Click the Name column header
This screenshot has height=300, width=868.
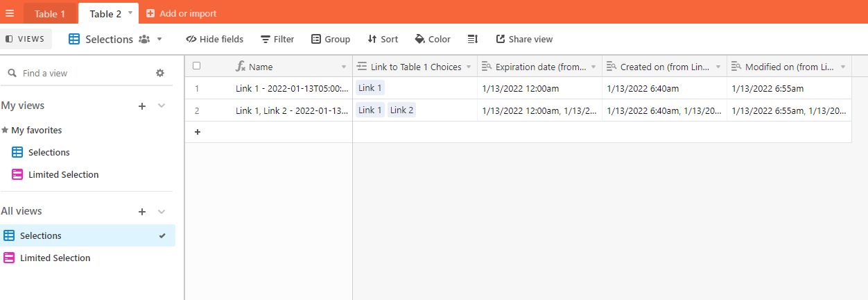tap(268, 67)
